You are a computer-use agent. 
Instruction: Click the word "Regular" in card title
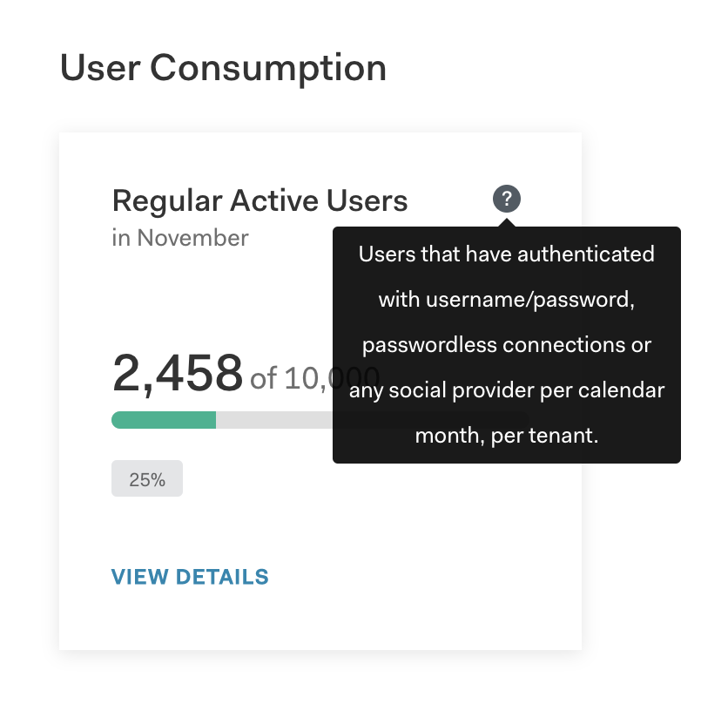[x=167, y=201]
